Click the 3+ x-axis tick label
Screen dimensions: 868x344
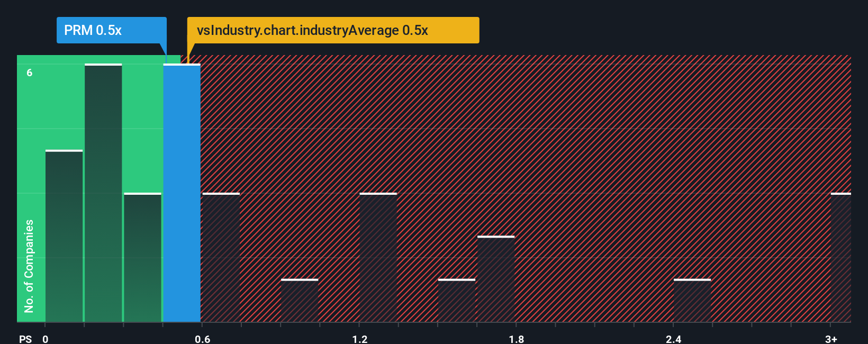pyautogui.click(x=831, y=339)
